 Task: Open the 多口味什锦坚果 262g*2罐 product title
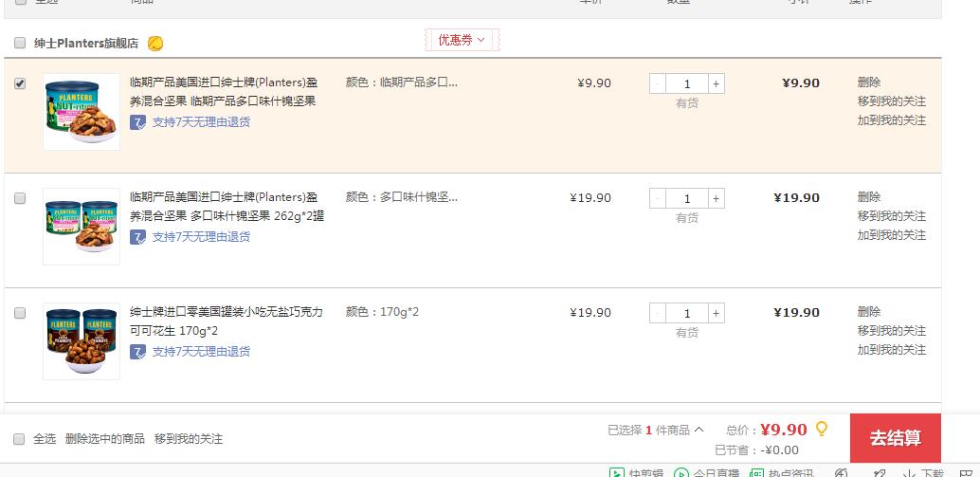tap(227, 207)
